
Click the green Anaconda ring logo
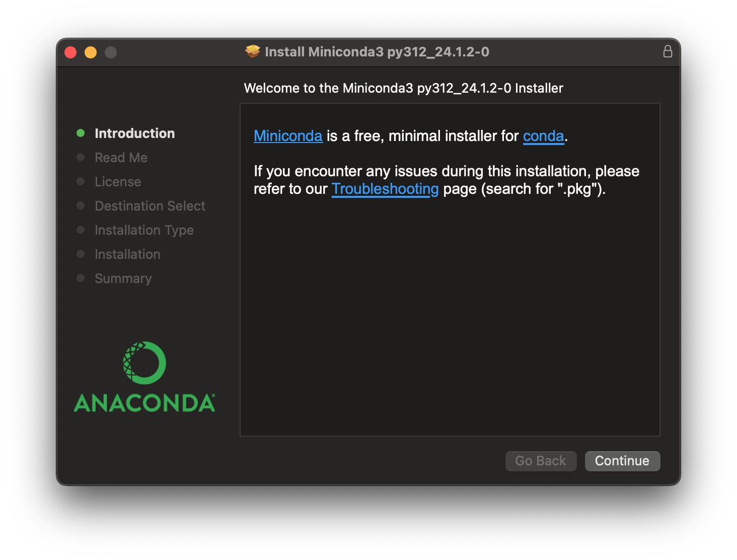coord(144,363)
